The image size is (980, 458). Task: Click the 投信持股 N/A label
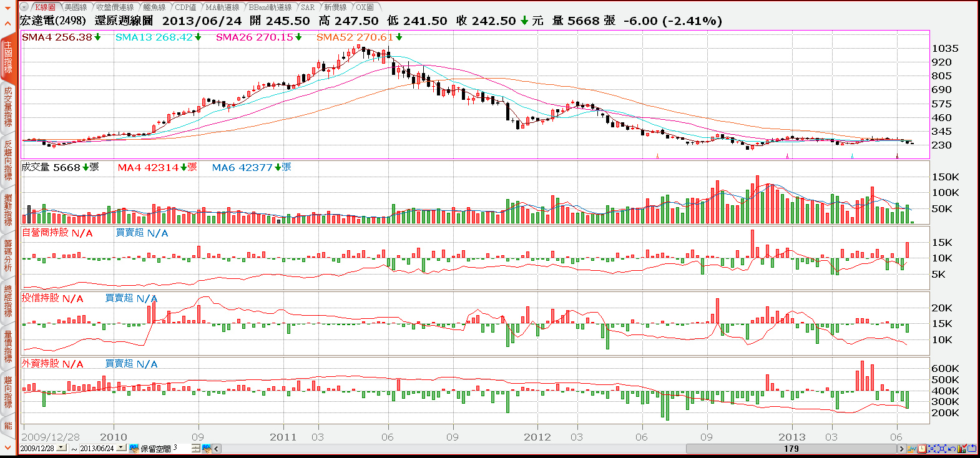click(52, 298)
